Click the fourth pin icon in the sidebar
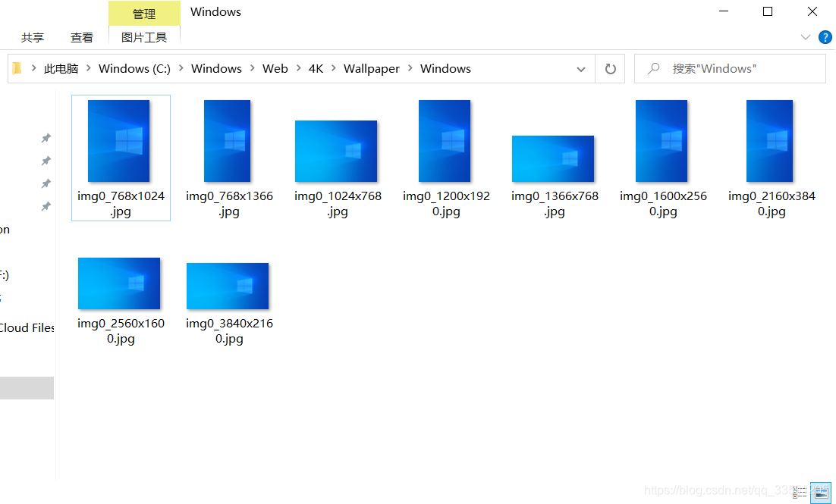 point(46,206)
